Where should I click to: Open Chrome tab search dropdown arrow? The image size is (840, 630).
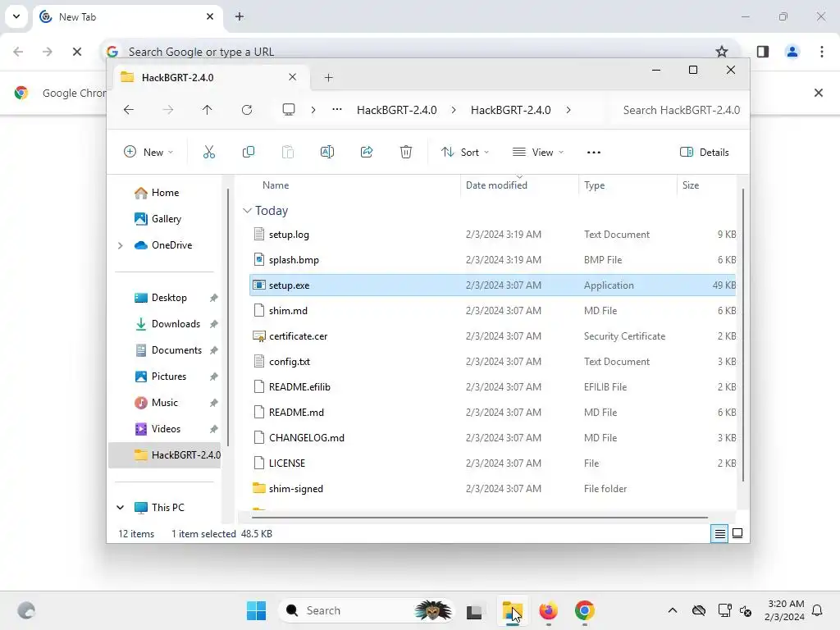(16, 16)
